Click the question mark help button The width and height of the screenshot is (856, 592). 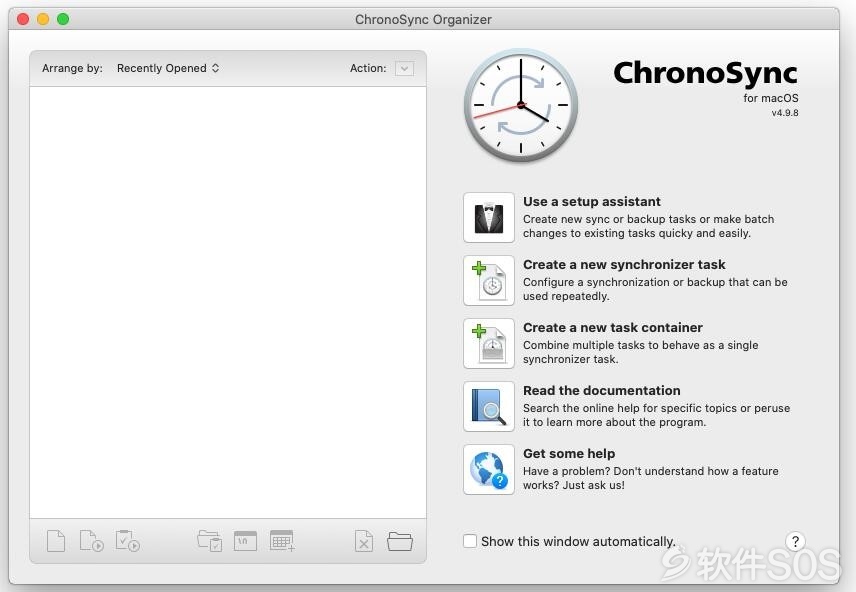tap(795, 541)
